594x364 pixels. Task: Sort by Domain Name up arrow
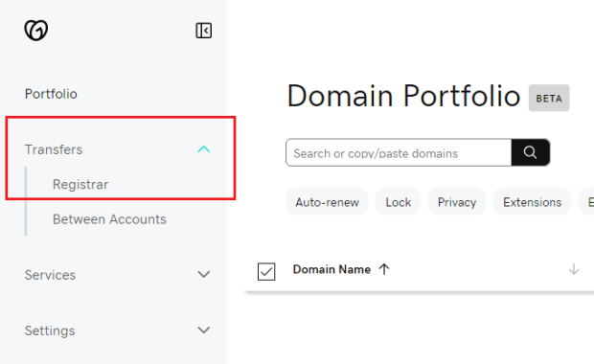tap(384, 269)
